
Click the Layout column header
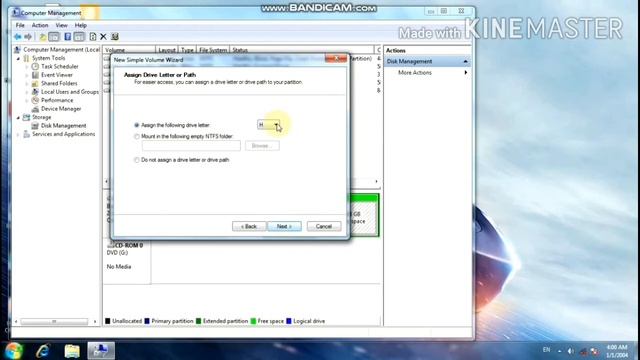[167, 50]
